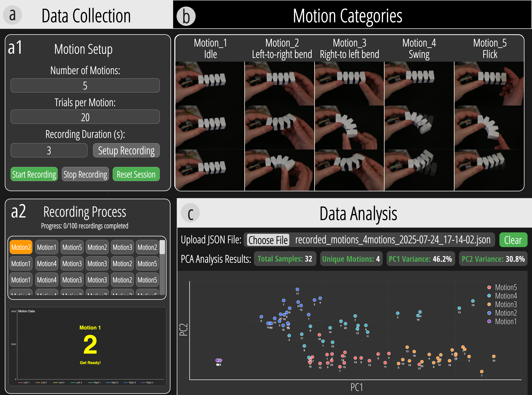Click the blue scatter point labeled 17

[297, 289]
